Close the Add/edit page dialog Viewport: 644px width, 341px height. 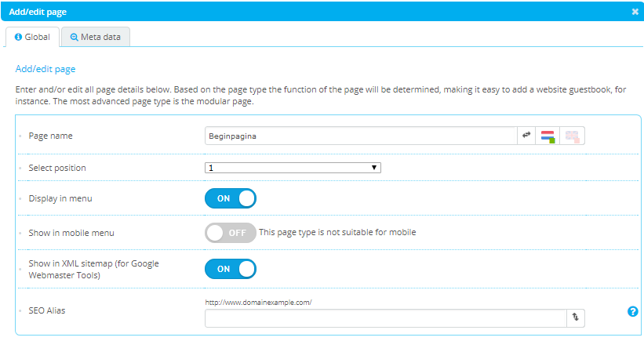click(635, 12)
